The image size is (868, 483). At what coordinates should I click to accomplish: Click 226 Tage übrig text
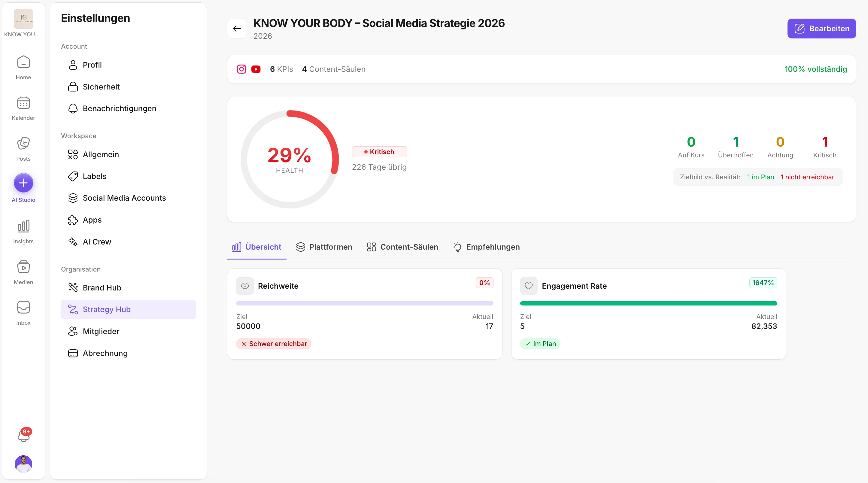pos(379,167)
